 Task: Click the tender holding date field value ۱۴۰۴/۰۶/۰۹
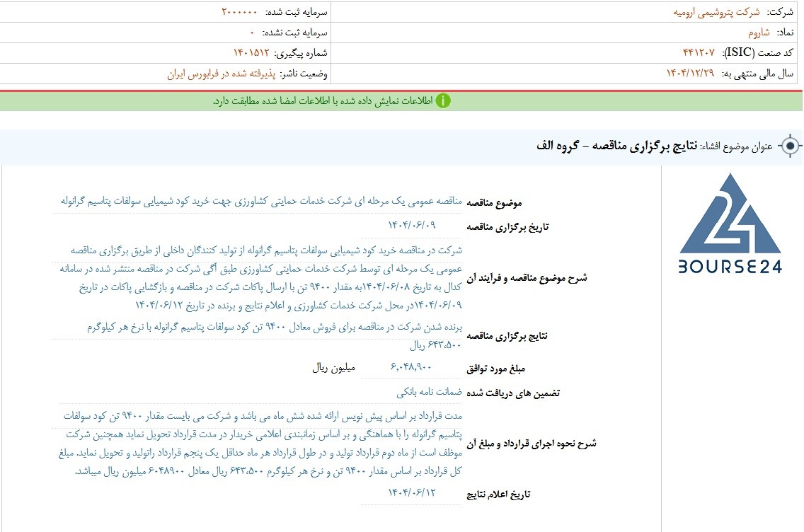411,225
